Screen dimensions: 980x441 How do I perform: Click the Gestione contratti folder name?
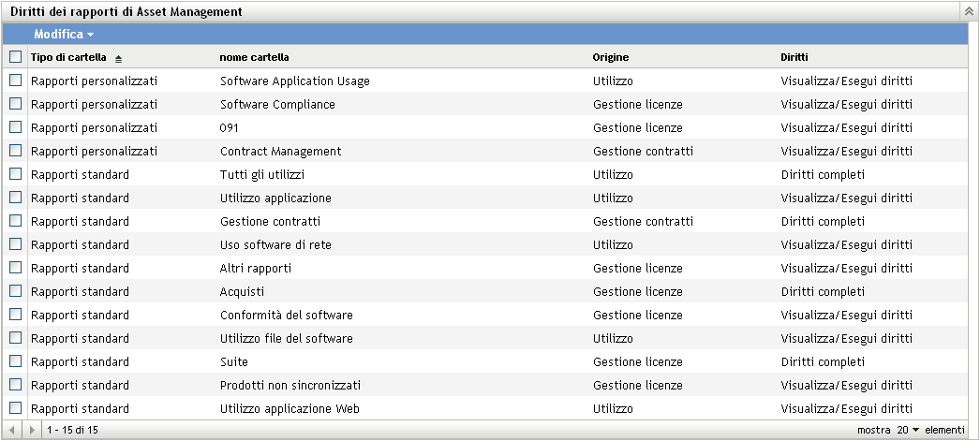[270, 221]
